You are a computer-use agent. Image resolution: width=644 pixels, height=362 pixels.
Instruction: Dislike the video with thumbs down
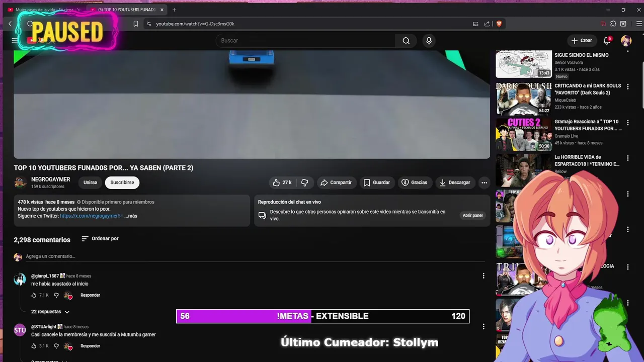[x=304, y=183]
